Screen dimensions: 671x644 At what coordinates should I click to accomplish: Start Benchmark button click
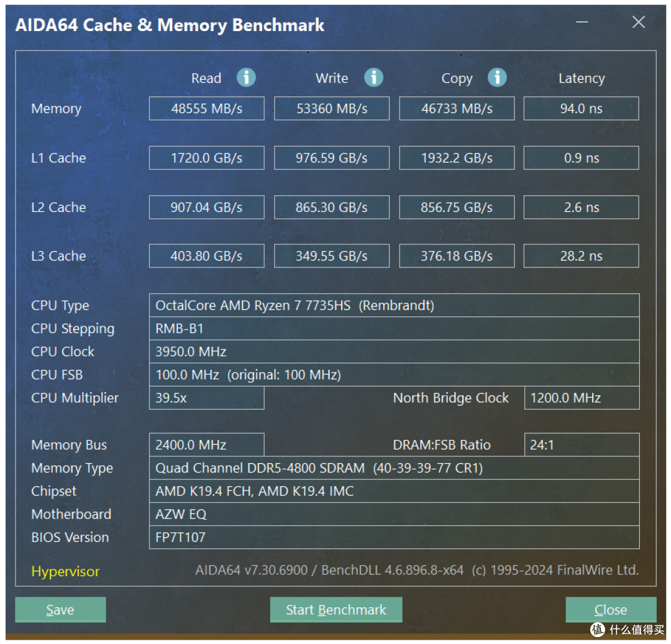(x=336, y=609)
